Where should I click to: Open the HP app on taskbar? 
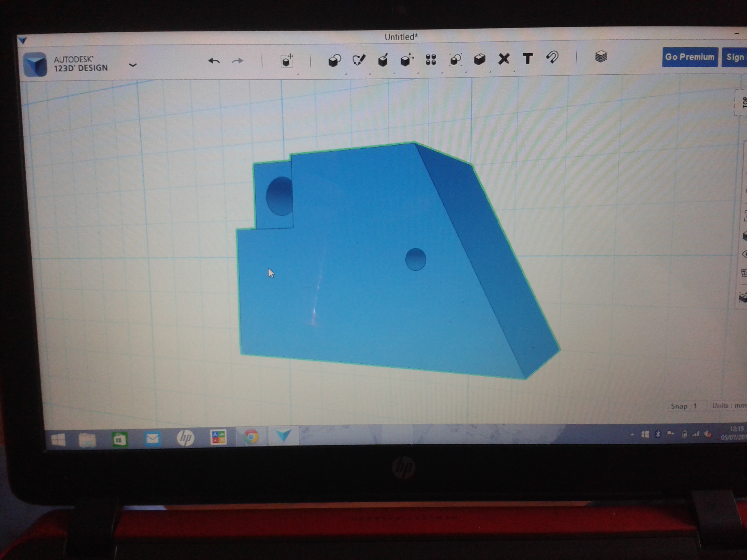[185, 438]
